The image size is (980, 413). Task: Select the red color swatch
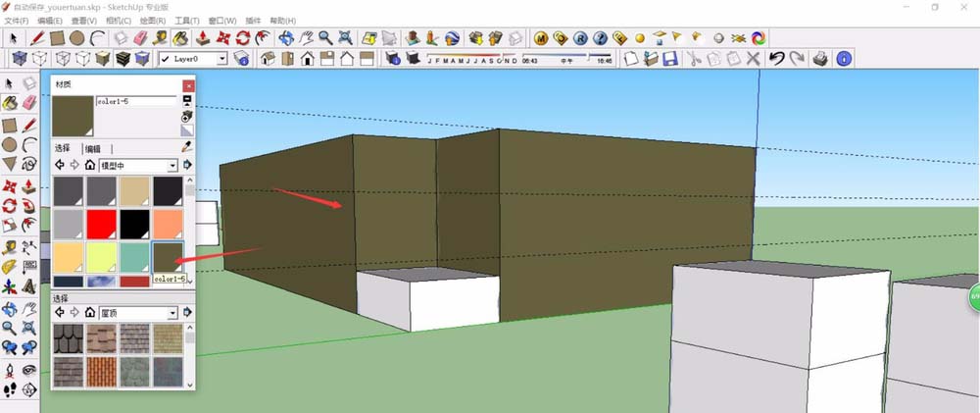click(102, 226)
